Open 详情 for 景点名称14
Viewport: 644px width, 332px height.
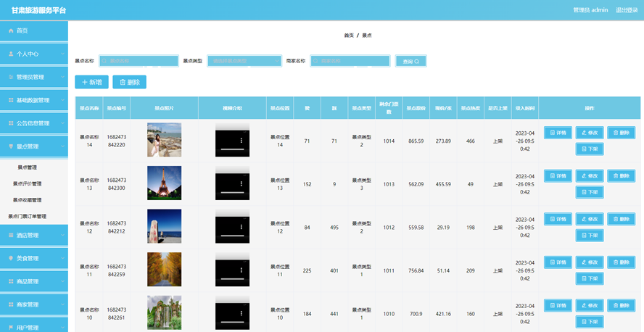point(558,133)
